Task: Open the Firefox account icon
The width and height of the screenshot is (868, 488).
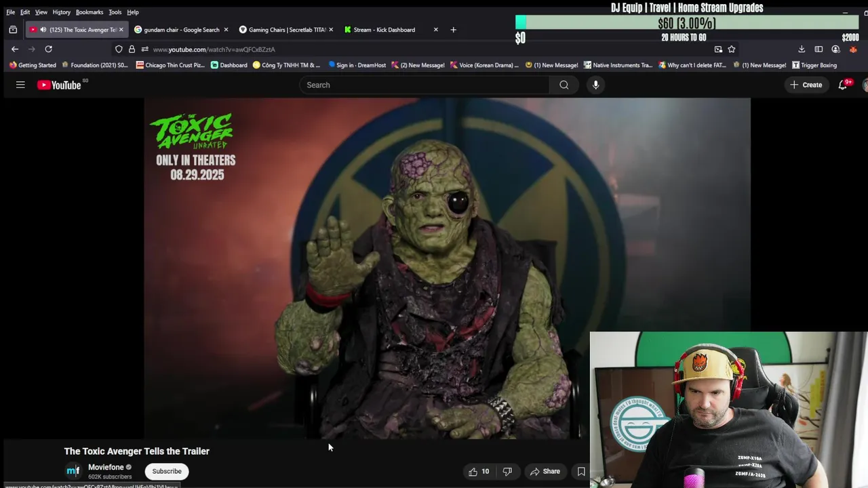Action: [835, 49]
